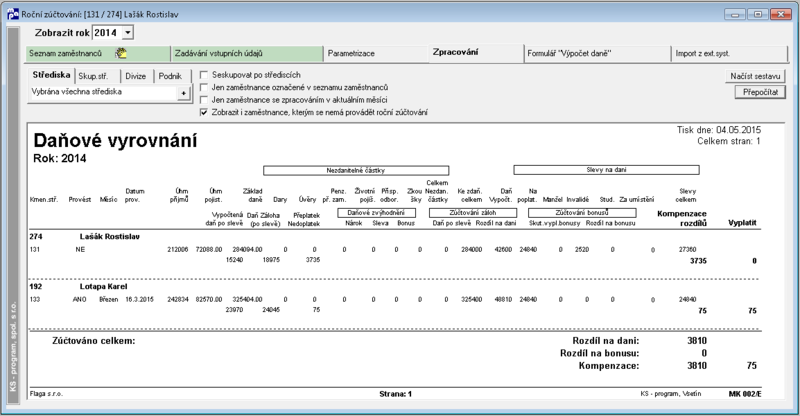The width and height of the screenshot is (800, 416).
Task: Click the Vybrána všechna střediska field
Action: (x=103, y=92)
